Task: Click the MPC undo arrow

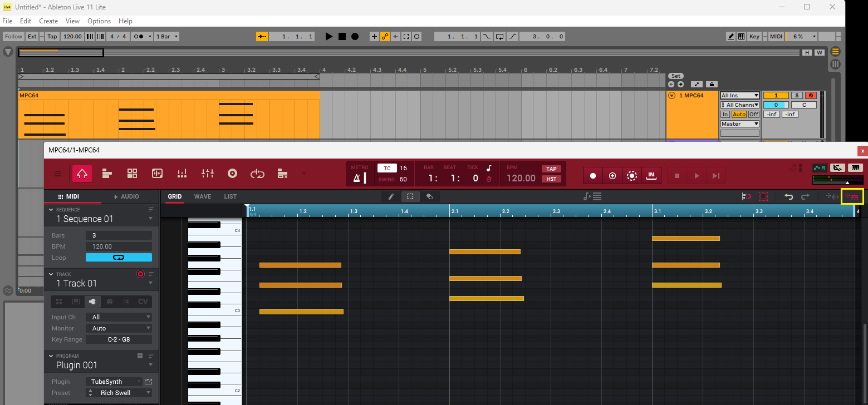Action: coord(788,196)
